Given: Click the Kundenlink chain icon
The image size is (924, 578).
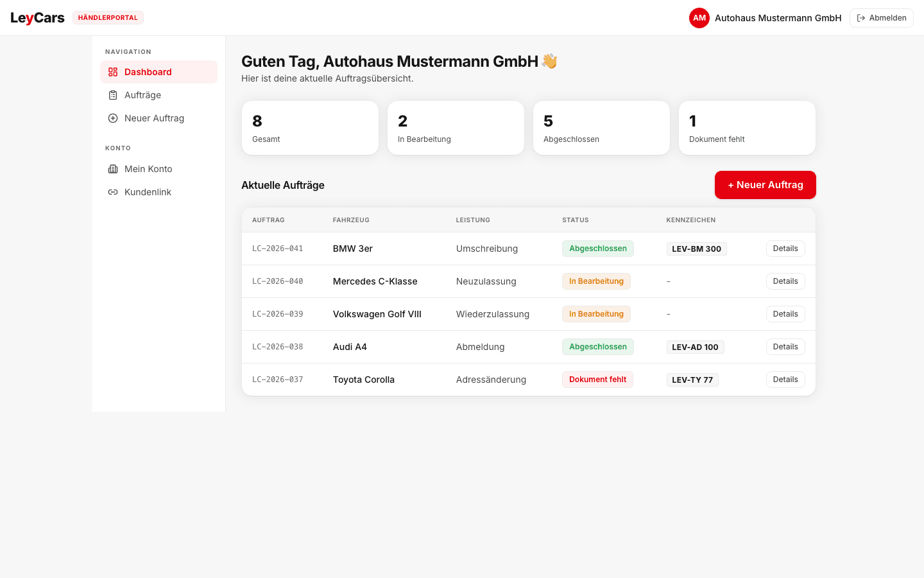Looking at the screenshot, I should [113, 192].
